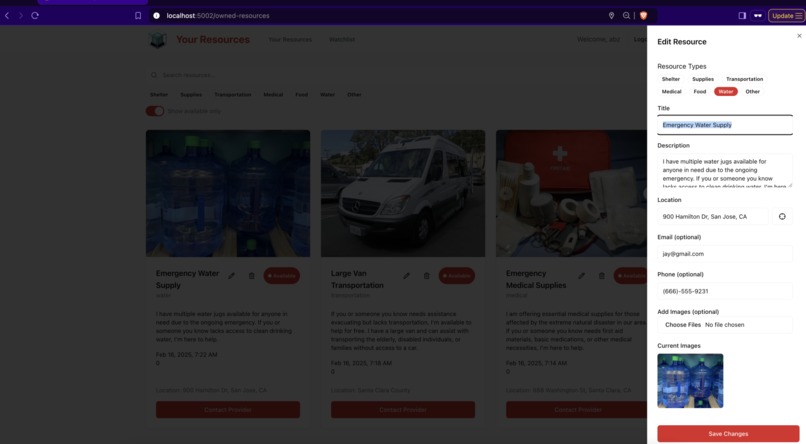
Task: Edit pencil icon on Large Van Transportation
Action: tap(406, 275)
